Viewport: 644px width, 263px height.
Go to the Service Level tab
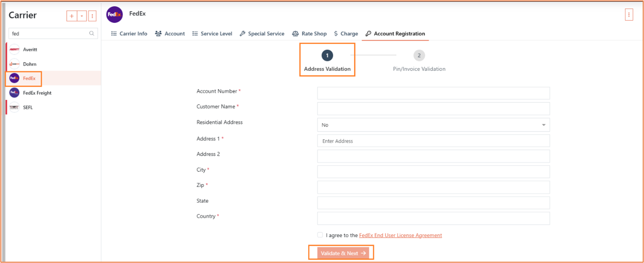coord(212,34)
